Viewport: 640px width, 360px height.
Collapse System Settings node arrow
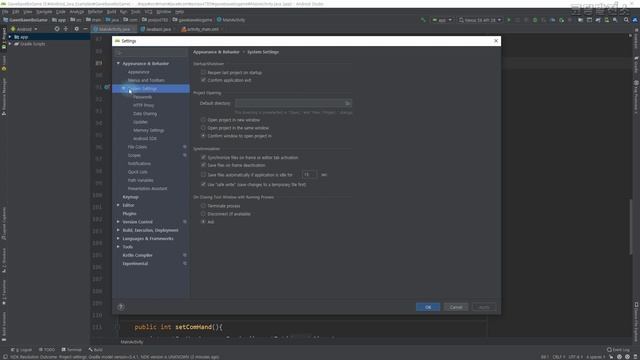point(124,88)
